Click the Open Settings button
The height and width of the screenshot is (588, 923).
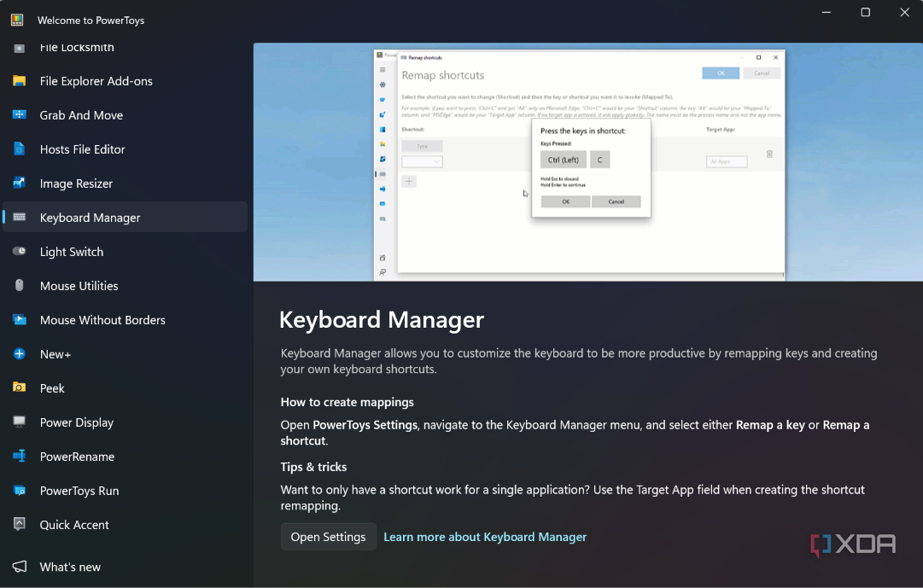(329, 537)
